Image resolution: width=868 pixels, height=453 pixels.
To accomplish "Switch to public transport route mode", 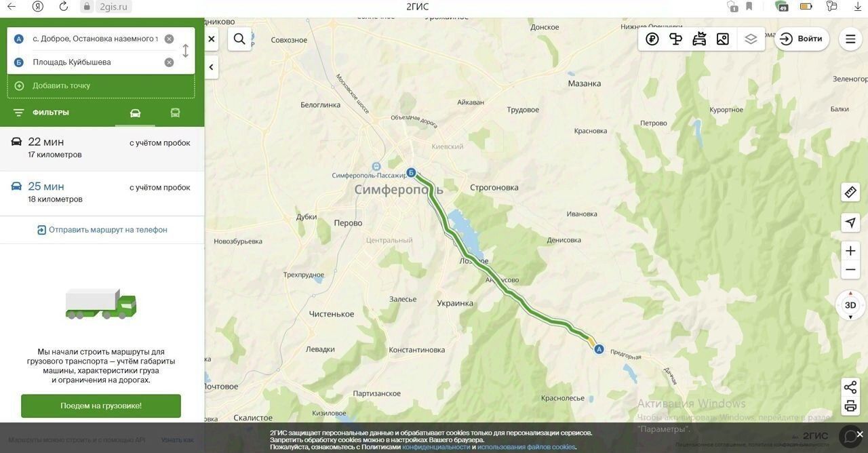I will [x=175, y=113].
